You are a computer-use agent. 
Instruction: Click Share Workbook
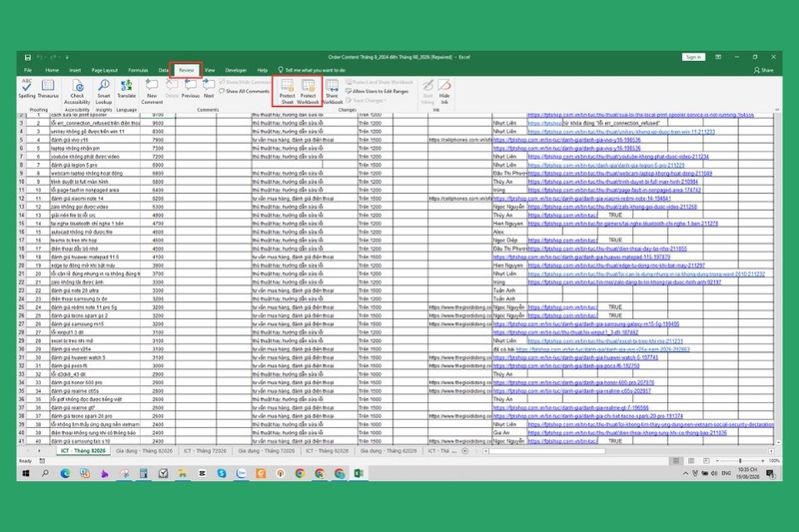pyautogui.click(x=332, y=92)
